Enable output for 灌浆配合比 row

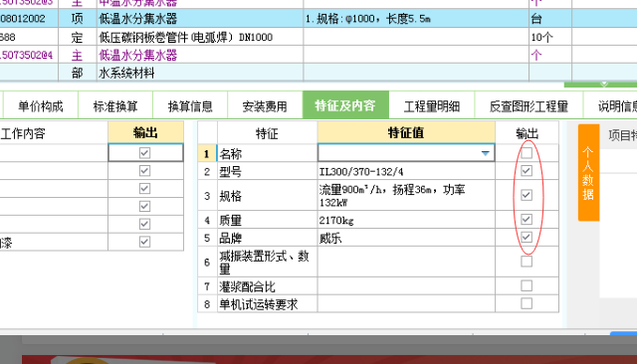[527, 285]
